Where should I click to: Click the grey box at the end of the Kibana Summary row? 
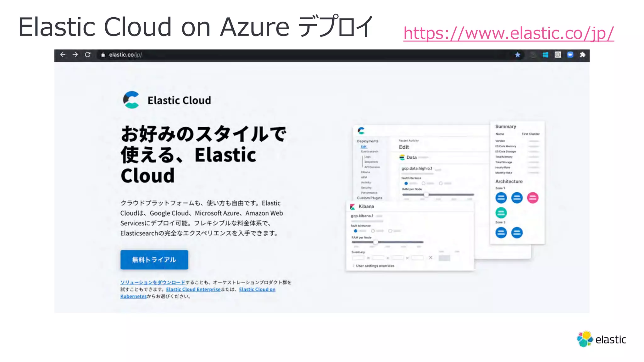(444, 258)
